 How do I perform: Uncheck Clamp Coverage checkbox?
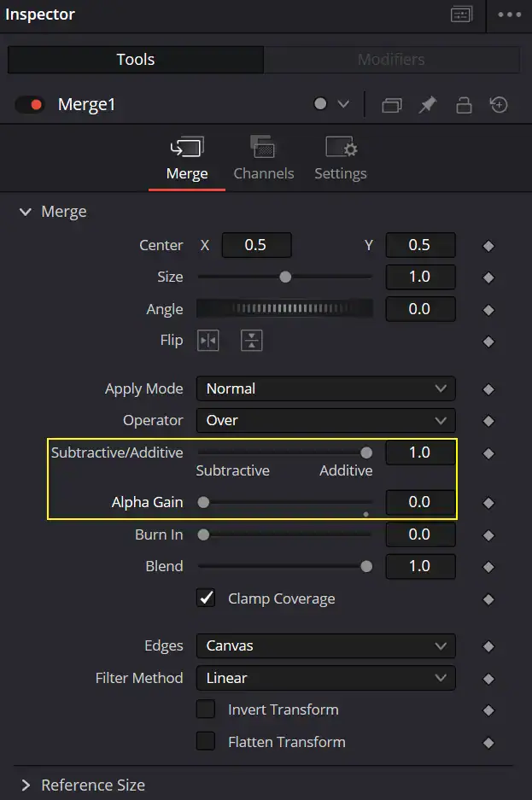206,598
